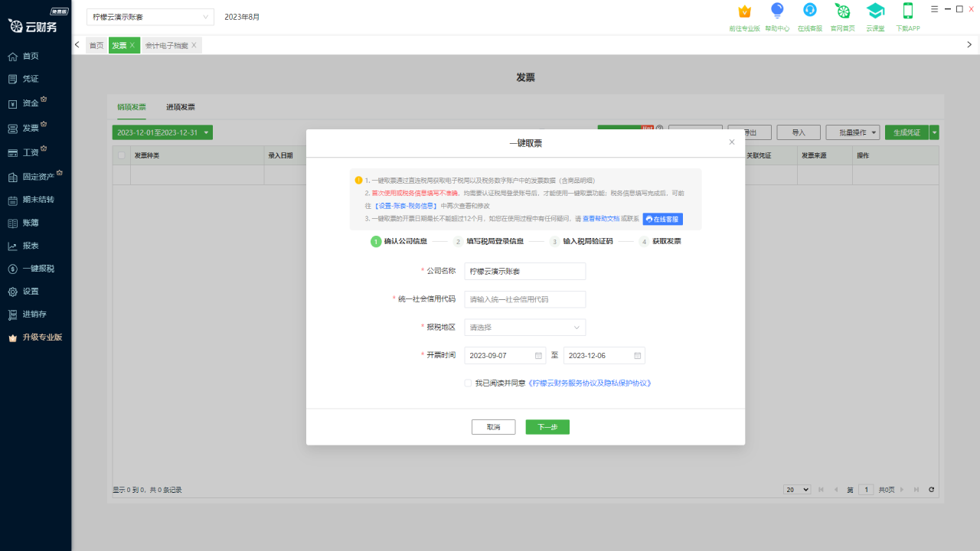Image resolution: width=980 pixels, height=551 pixels.
Task: Check the agreement consent checkbox
Action: click(467, 383)
